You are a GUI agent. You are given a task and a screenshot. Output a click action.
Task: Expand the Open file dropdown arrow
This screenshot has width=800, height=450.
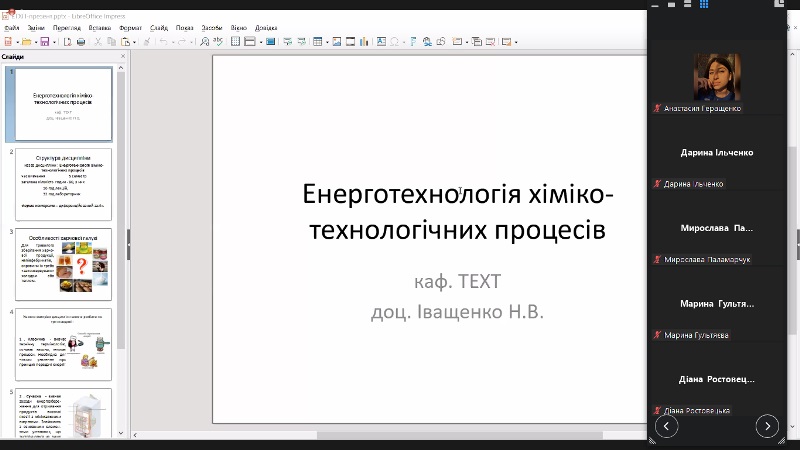pyautogui.click(x=34, y=42)
